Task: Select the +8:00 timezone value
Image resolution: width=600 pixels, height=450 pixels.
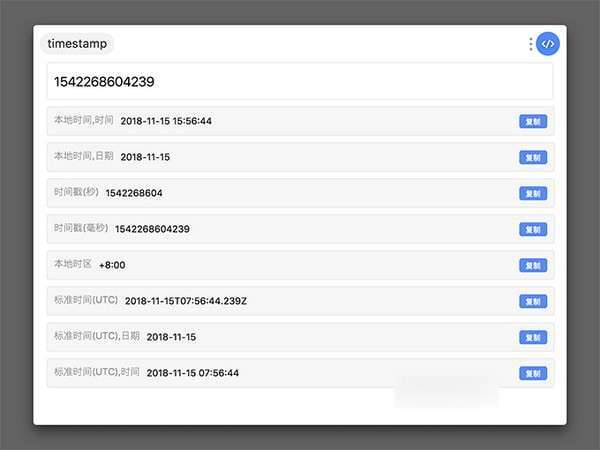Action: [112, 265]
